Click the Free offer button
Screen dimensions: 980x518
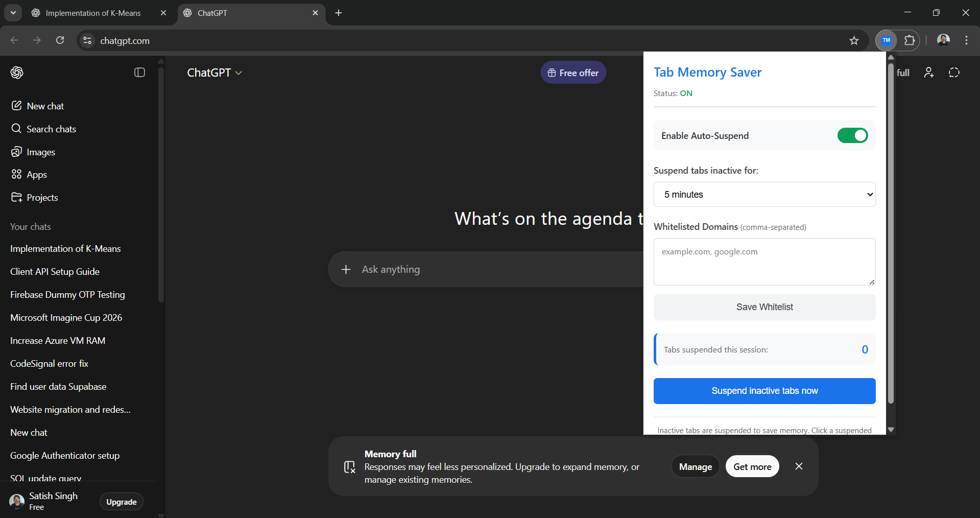point(573,73)
